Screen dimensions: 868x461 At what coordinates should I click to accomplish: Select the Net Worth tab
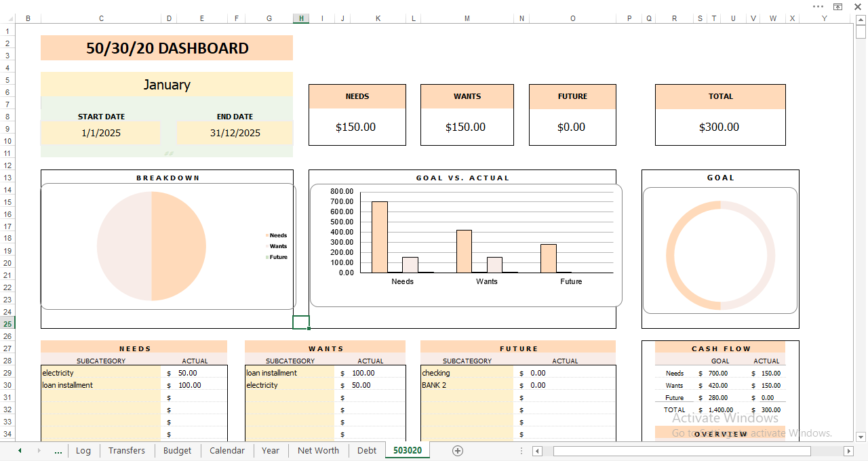pyautogui.click(x=318, y=450)
